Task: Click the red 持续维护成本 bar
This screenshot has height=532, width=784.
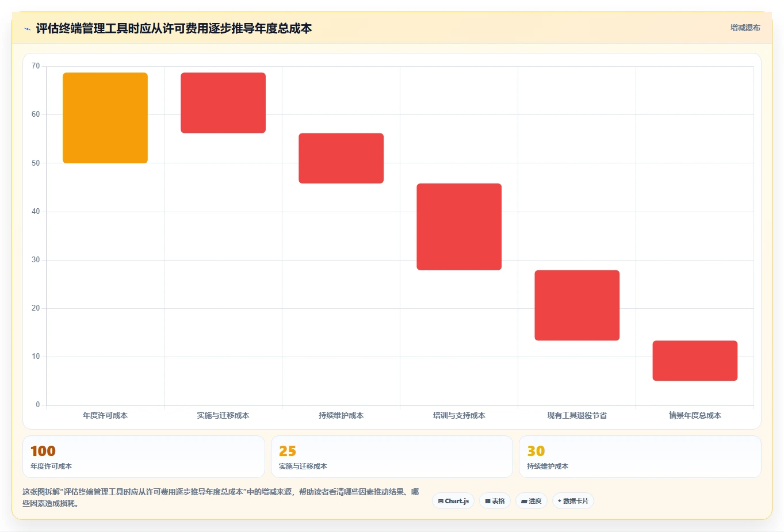Action: 341,158
